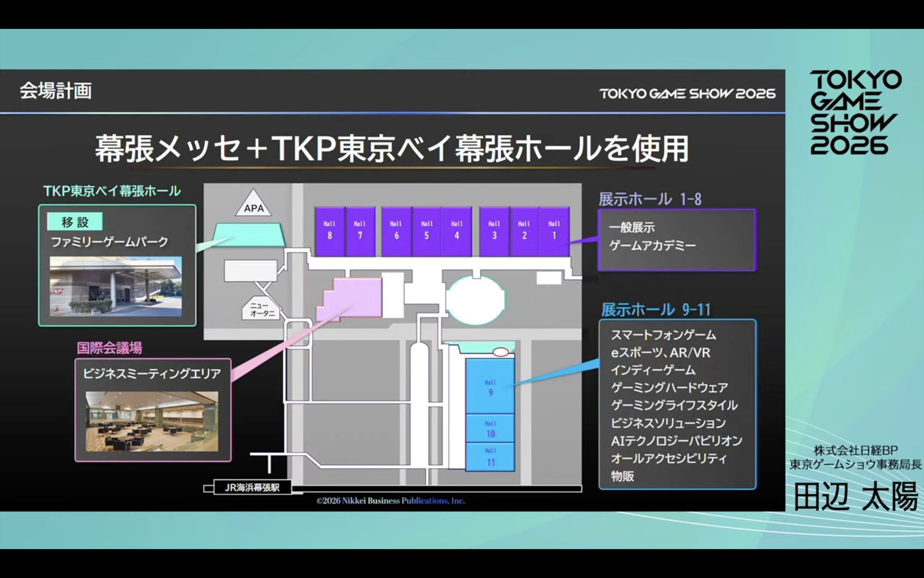Click Hall 5 purple block
924x578 pixels.
pyautogui.click(x=426, y=231)
